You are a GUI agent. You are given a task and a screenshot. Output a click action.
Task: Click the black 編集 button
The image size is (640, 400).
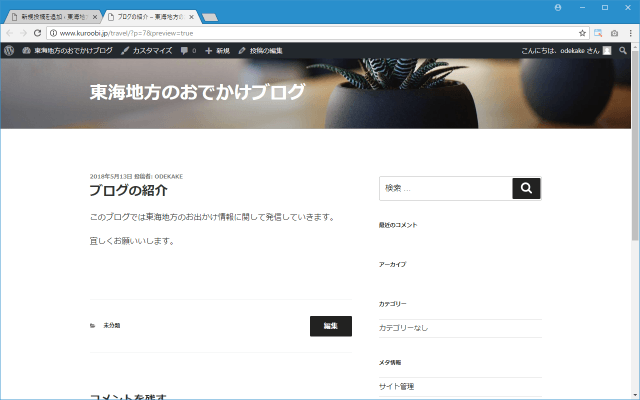(331, 326)
